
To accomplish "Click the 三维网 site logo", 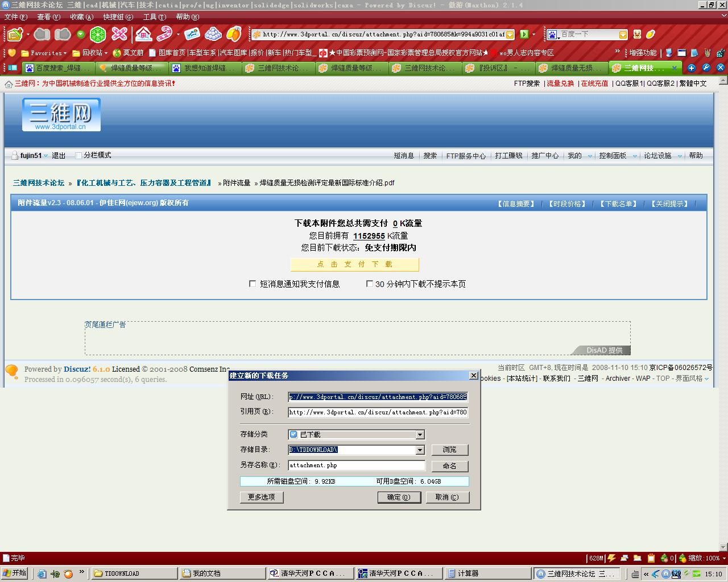I will point(61,115).
